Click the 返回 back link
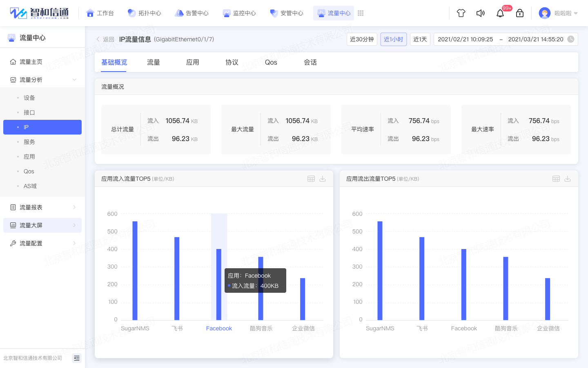Viewport: 588px width, 368px height. 105,39
